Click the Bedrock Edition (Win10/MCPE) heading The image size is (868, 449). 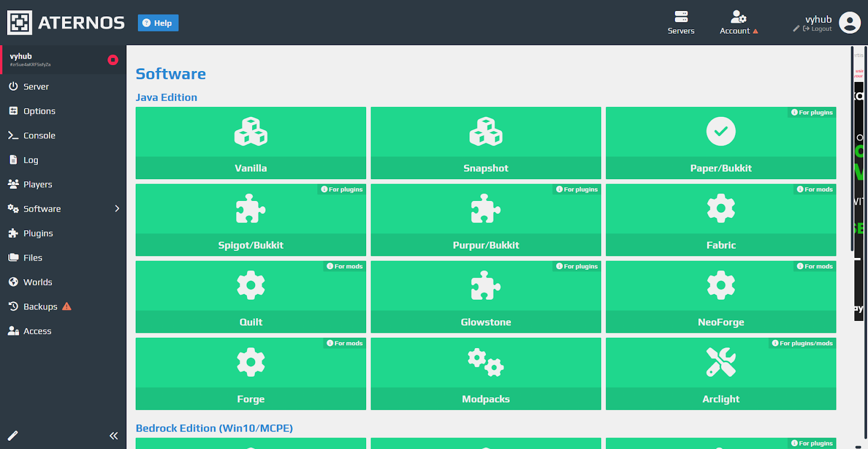pyautogui.click(x=214, y=428)
